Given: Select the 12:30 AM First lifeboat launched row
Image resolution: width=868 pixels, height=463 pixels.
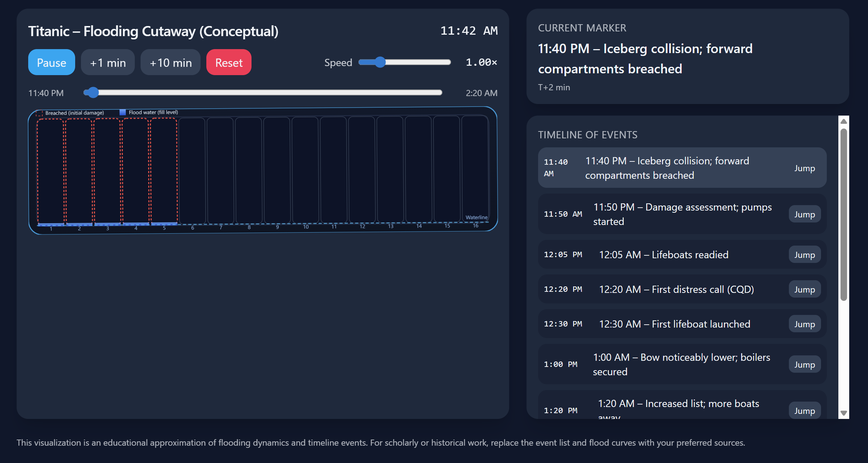Looking at the screenshot, I should (682, 324).
